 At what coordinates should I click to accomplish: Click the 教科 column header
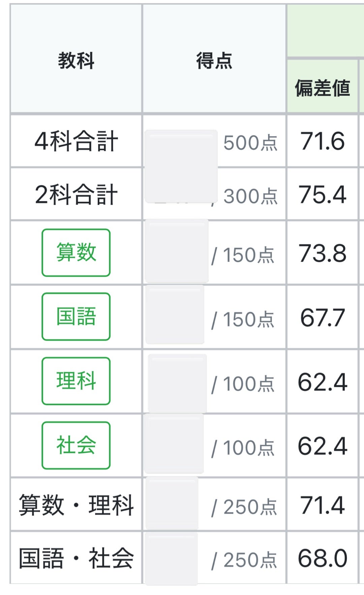(76, 61)
